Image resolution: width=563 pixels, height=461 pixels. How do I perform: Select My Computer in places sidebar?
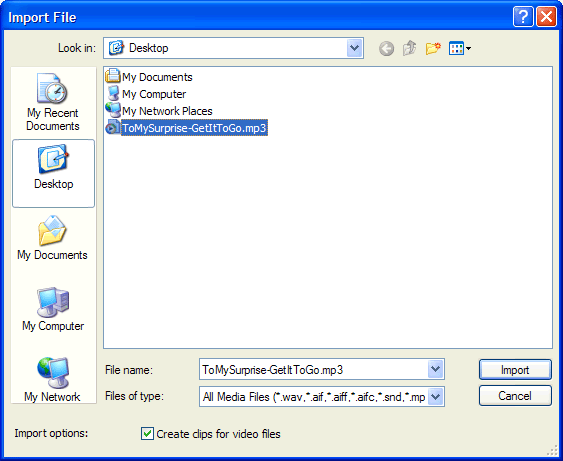click(x=53, y=309)
